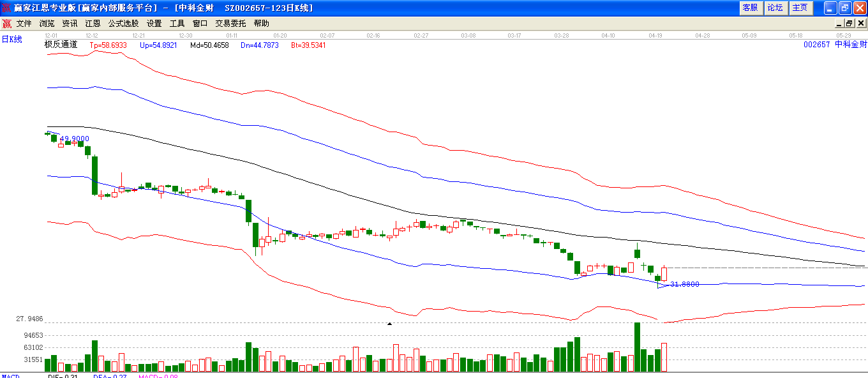Open the 工具 menu
This screenshot has width=868, height=378.
(x=177, y=24)
